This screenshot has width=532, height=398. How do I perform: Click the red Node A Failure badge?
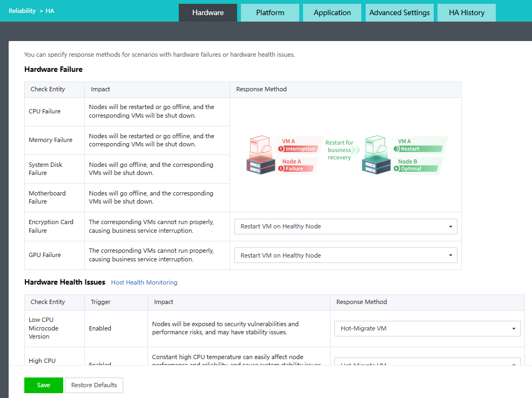298,168
